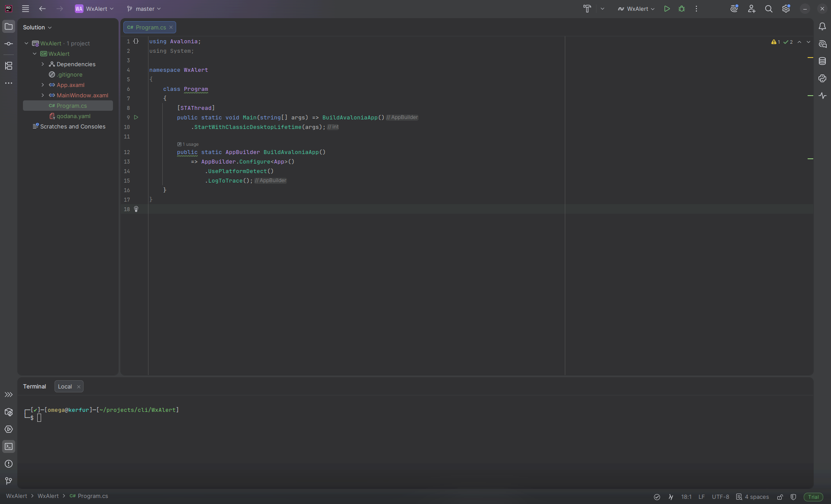Open the Database tool window

point(822,61)
